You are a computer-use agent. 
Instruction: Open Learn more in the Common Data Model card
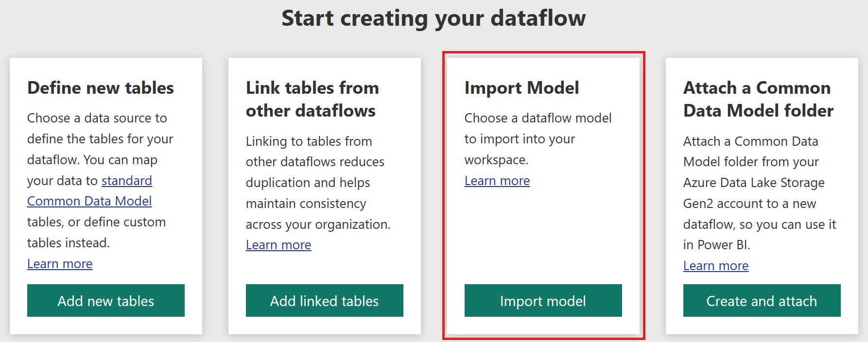point(716,266)
